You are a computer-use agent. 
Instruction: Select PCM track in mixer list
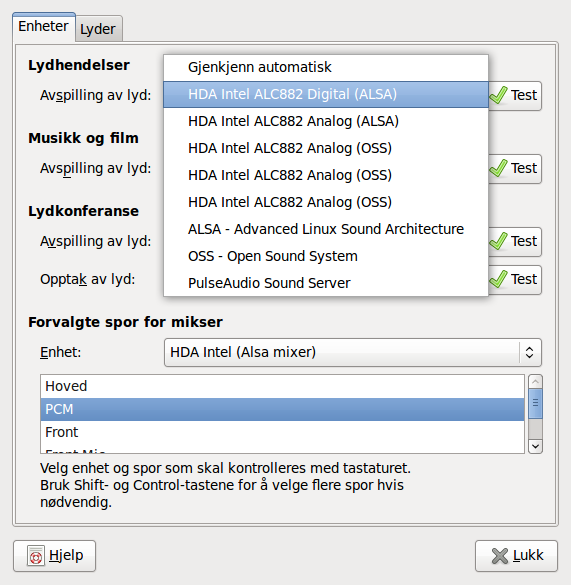(x=282, y=409)
